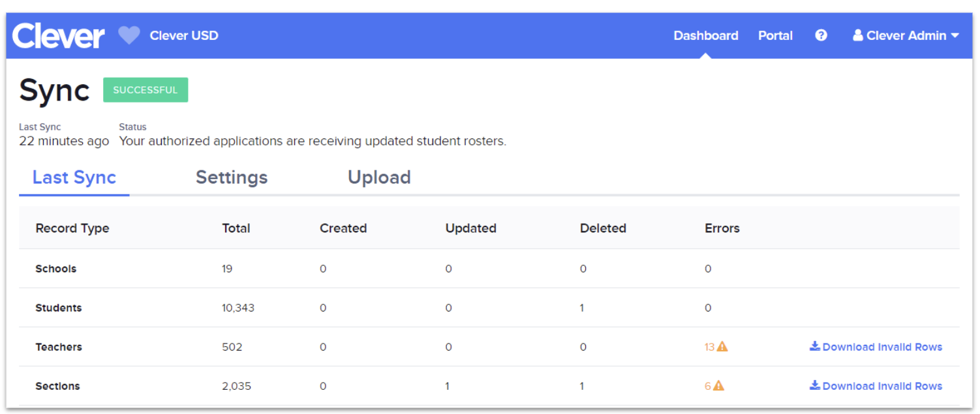Click the download icon in Teachers row
The image size is (980, 414).
click(815, 347)
